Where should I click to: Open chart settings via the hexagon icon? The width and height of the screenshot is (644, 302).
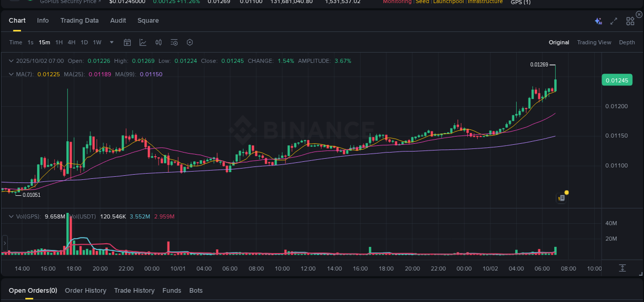[190, 42]
